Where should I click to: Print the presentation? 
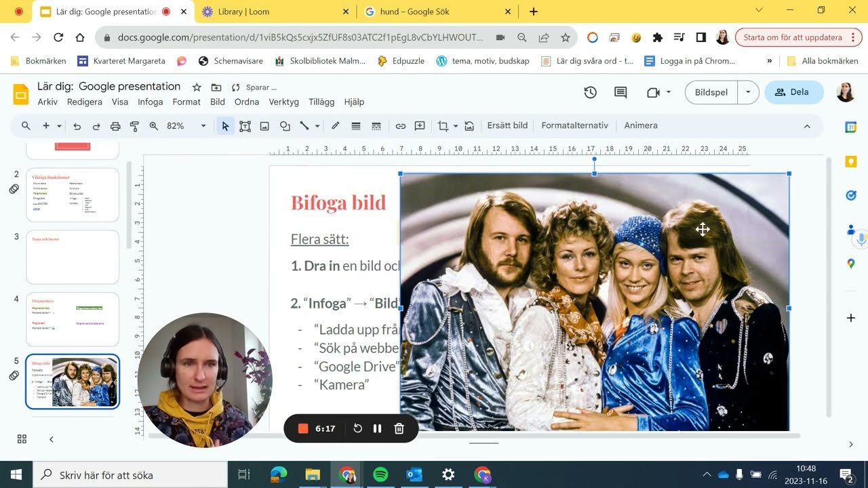point(115,126)
